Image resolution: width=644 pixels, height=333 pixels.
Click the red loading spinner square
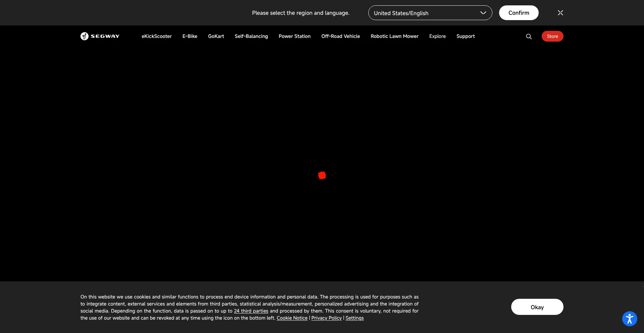coord(322,175)
